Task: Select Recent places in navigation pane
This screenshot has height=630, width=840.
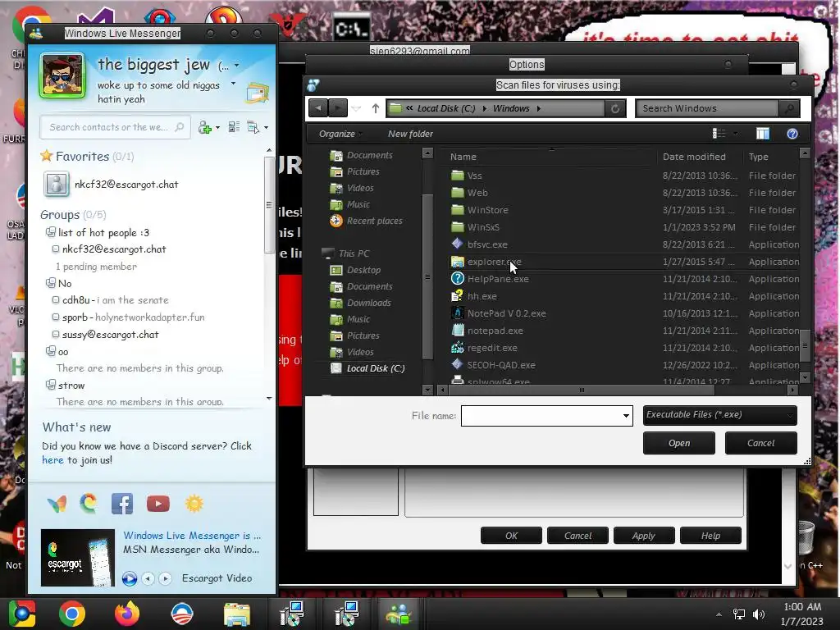Action: (x=367, y=221)
